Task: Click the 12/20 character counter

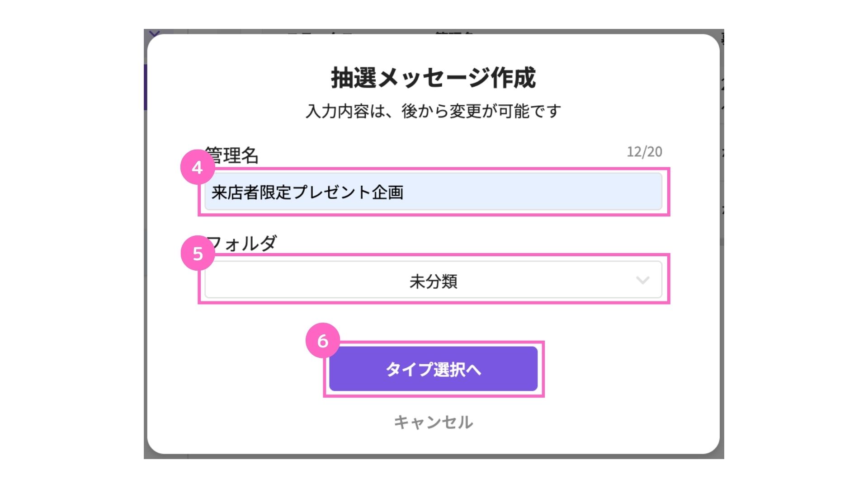Action: pos(644,152)
